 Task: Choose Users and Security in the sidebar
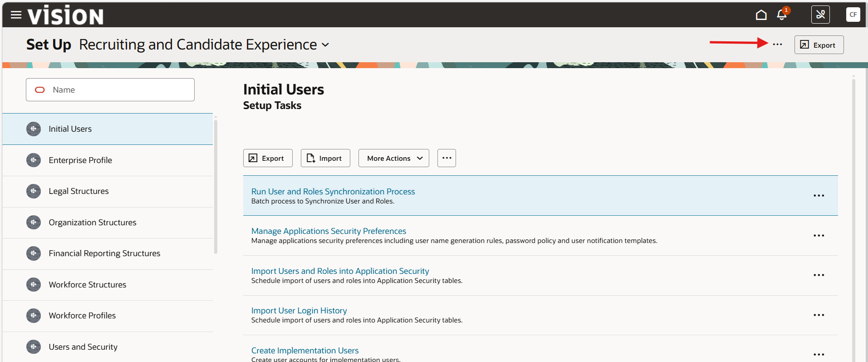83,347
